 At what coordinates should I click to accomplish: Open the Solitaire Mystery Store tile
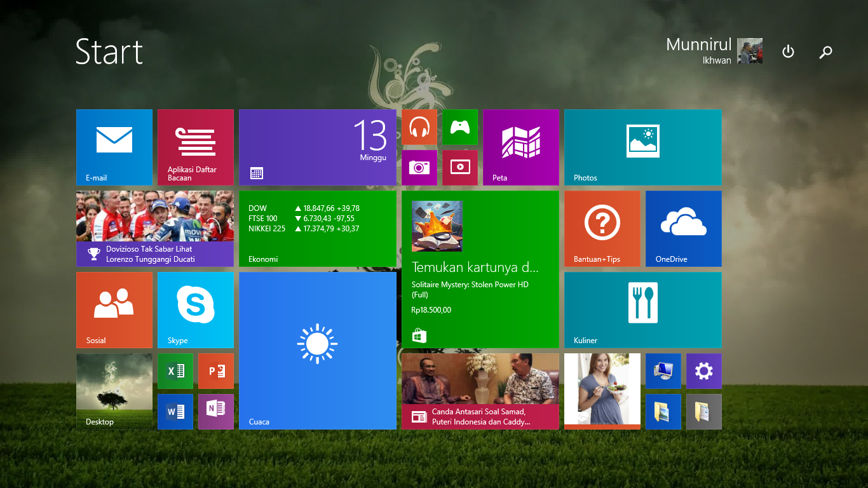click(480, 269)
